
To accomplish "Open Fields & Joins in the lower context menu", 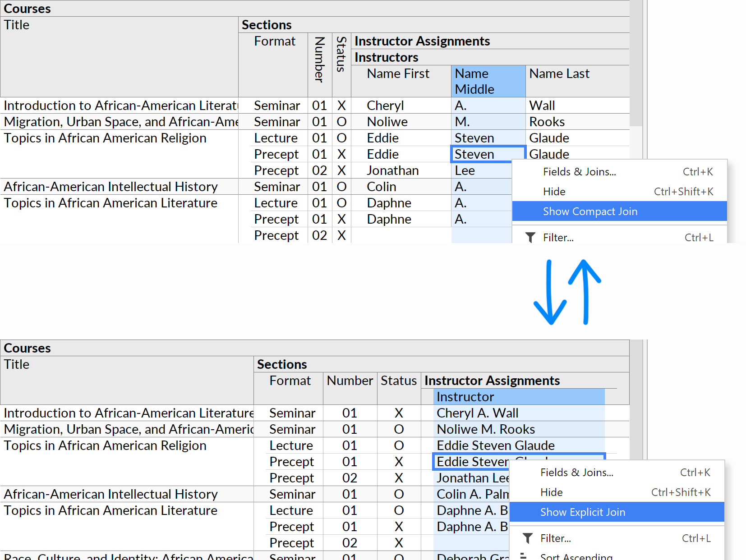I will point(576,473).
